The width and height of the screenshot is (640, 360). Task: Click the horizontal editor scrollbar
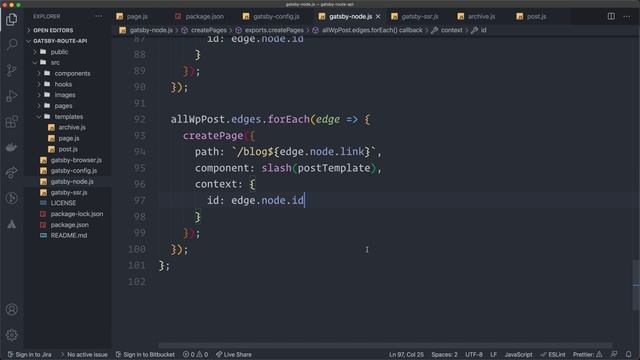click(x=385, y=345)
